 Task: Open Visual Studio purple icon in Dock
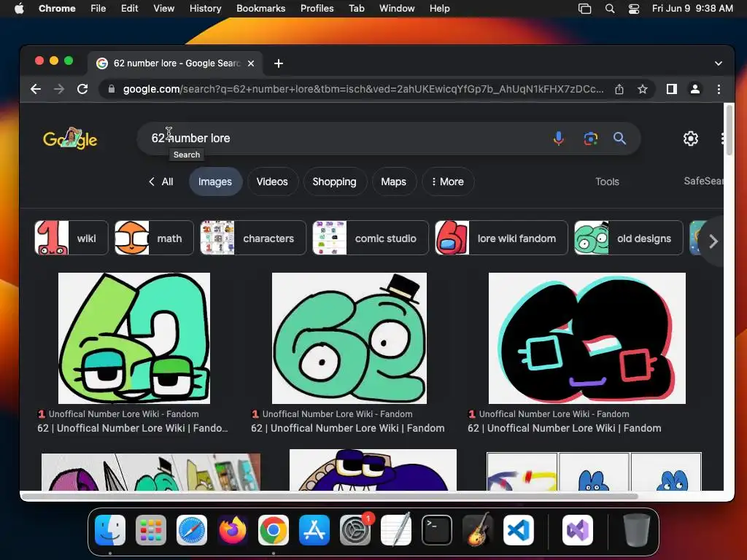click(578, 530)
